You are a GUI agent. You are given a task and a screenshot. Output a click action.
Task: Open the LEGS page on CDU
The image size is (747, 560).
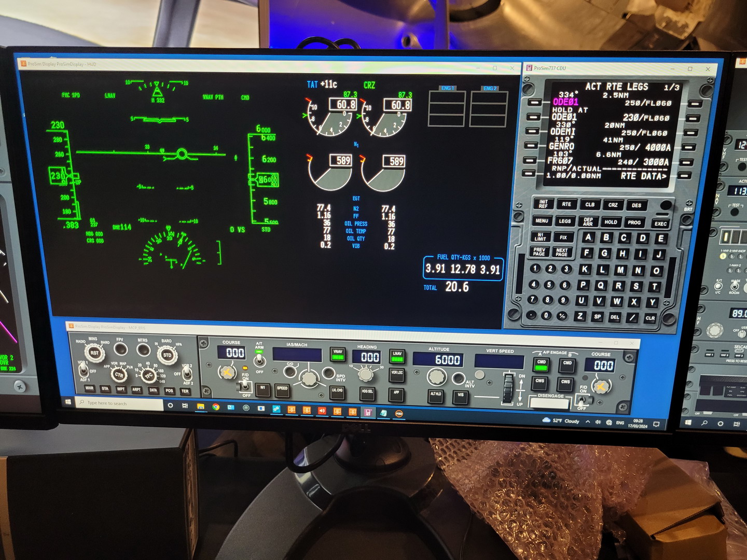pos(565,221)
